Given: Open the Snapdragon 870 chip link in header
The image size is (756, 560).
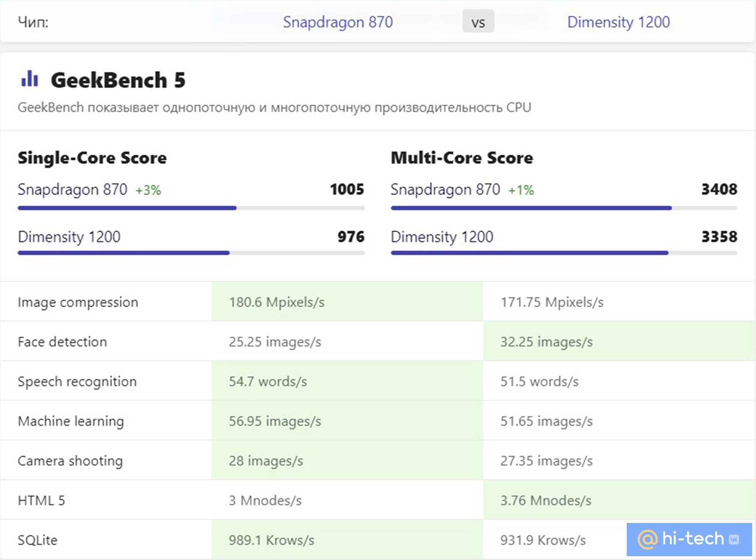Looking at the screenshot, I should [338, 22].
